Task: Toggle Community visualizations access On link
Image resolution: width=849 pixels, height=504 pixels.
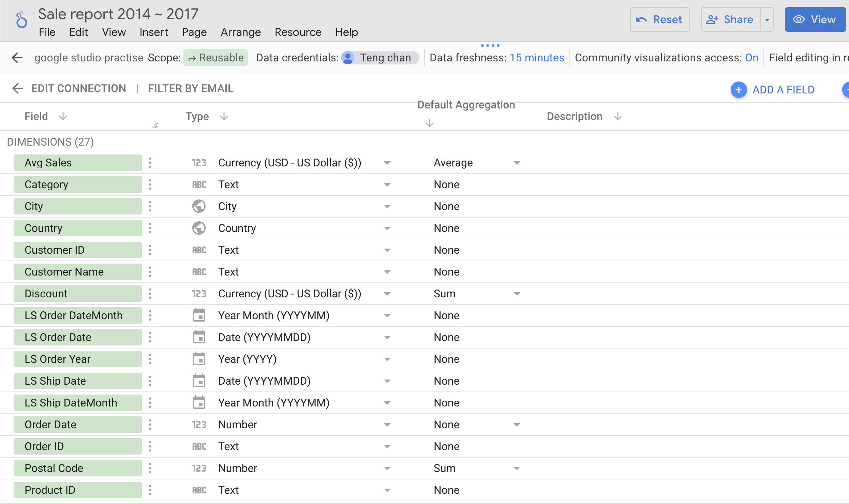Action: pos(751,58)
